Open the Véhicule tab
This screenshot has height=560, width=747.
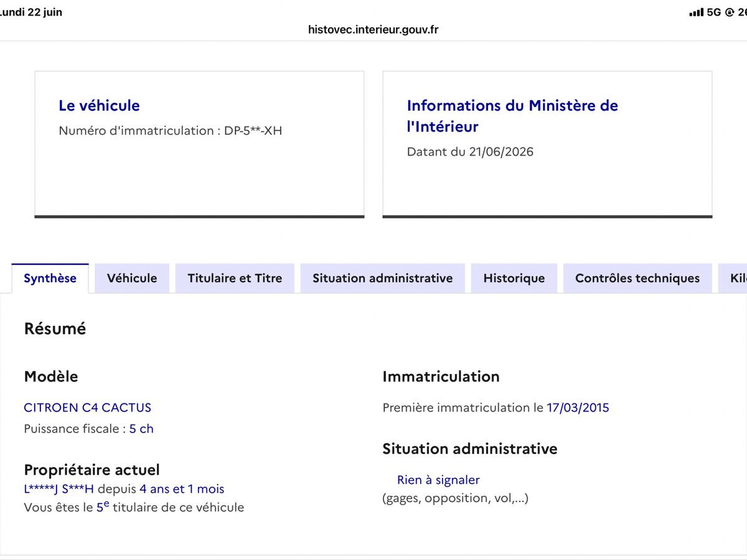132,278
